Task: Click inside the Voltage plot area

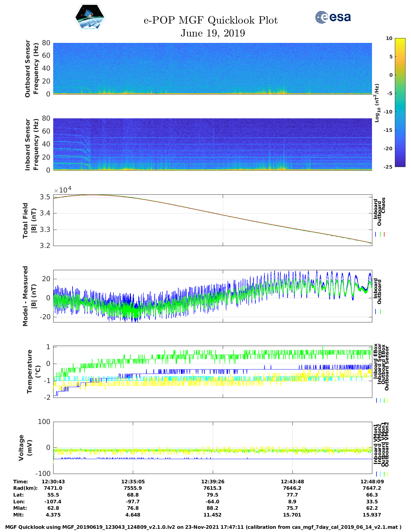Action: tap(212, 448)
